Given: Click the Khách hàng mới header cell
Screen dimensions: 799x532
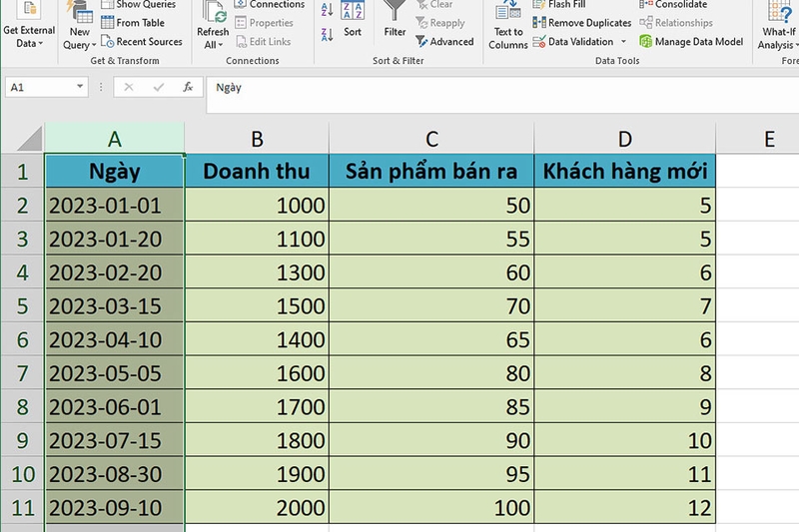Looking at the screenshot, I should 625,171.
